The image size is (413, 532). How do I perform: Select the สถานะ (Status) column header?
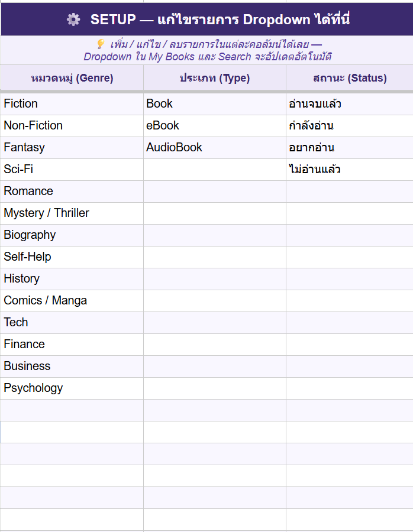coord(350,78)
